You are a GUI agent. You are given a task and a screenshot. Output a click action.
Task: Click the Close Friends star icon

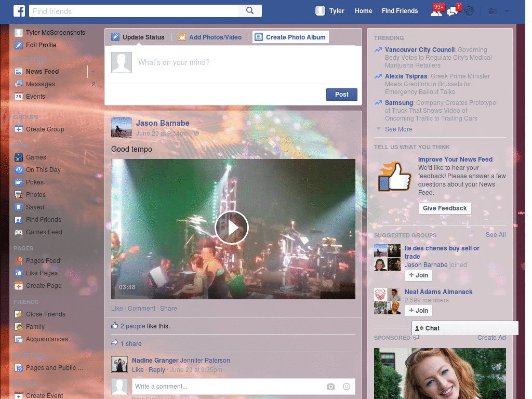click(19, 314)
